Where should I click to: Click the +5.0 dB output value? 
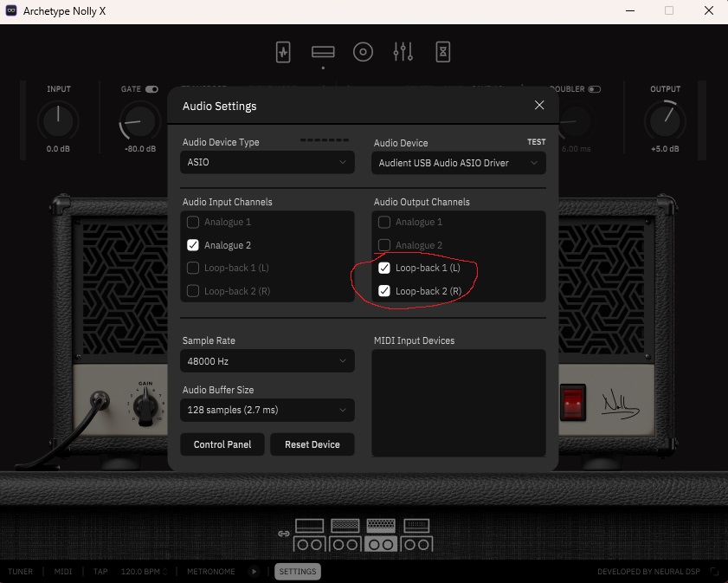(x=665, y=149)
